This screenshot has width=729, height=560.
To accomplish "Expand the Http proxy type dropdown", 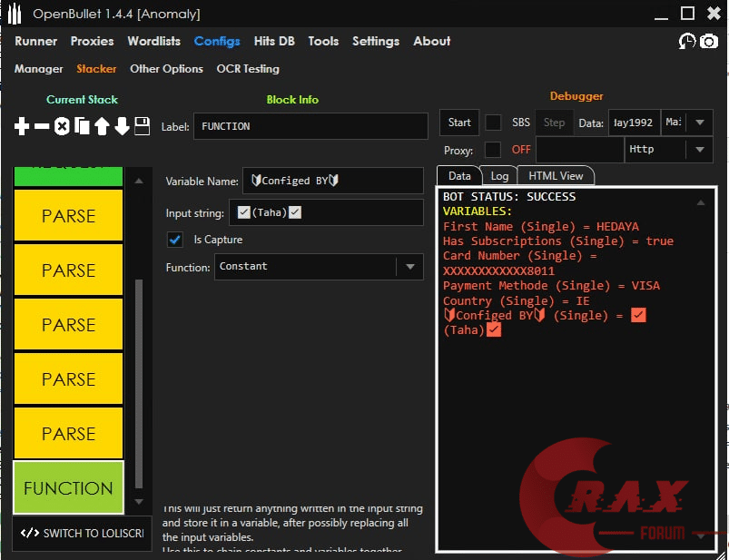I will [699, 150].
